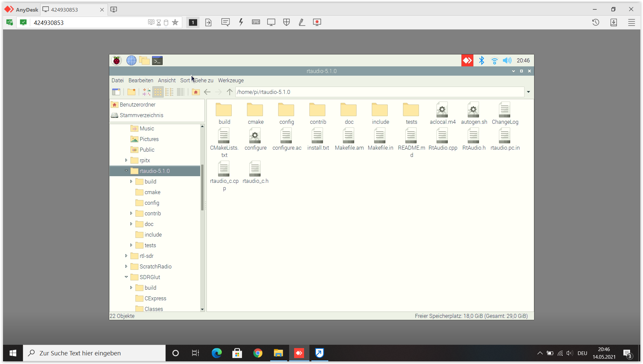Open the Bearbeiten menu
The height and width of the screenshot is (364, 643).
(141, 80)
